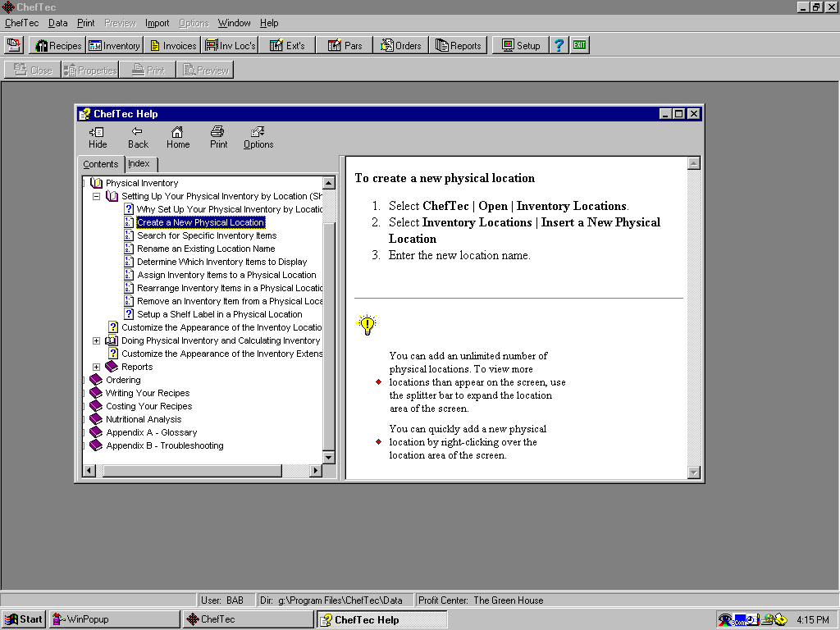840x630 pixels.
Task: Open Rename an Existing Location Name topic
Action: (206, 249)
